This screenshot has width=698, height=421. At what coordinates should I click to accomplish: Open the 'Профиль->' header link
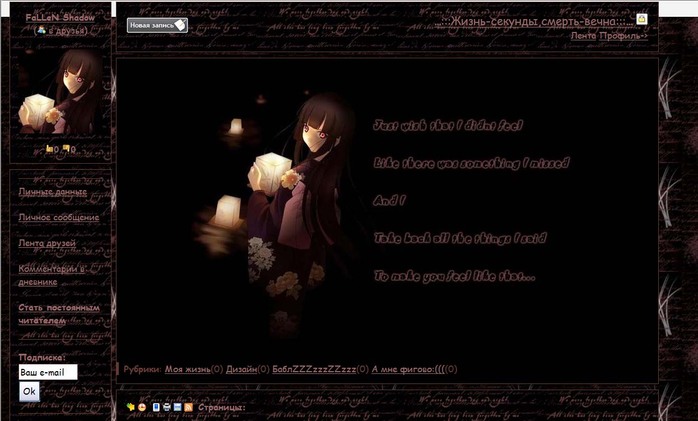pos(623,36)
